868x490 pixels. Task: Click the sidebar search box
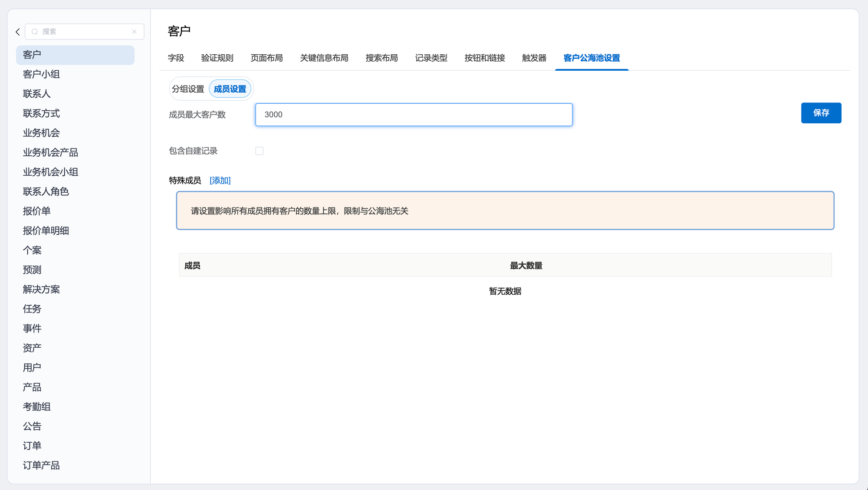pos(85,32)
